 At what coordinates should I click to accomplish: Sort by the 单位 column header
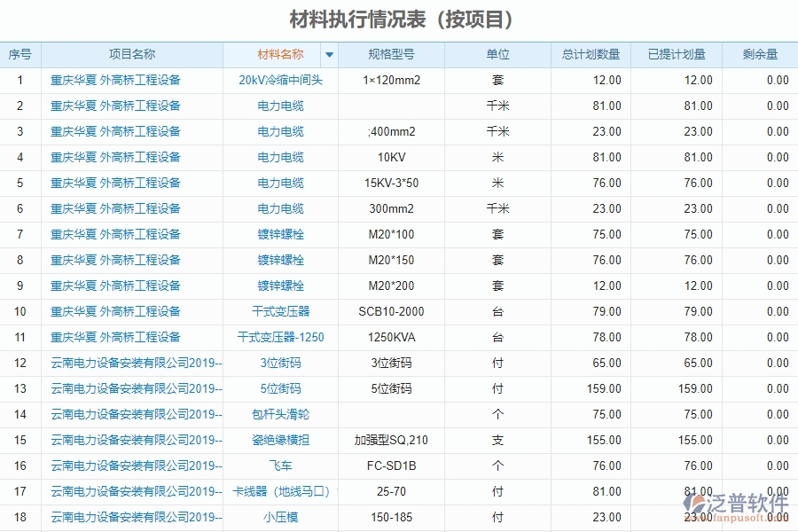click(498, 54)
